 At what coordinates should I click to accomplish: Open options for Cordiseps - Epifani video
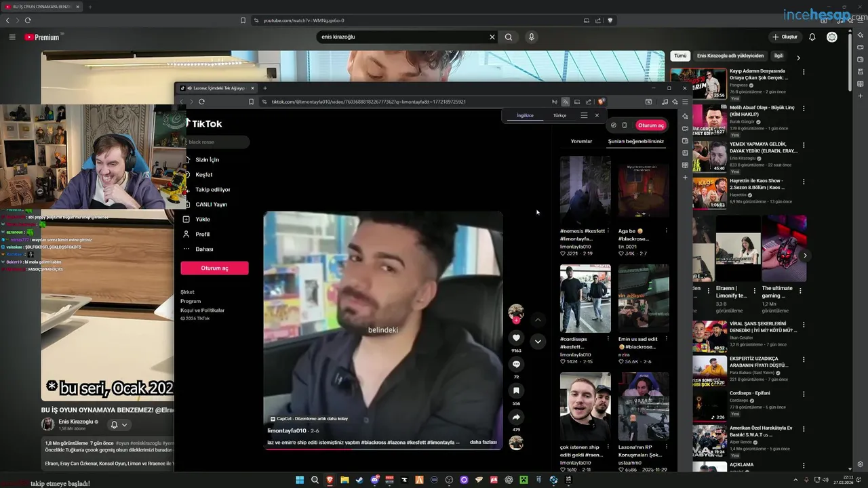coord(804,394)
